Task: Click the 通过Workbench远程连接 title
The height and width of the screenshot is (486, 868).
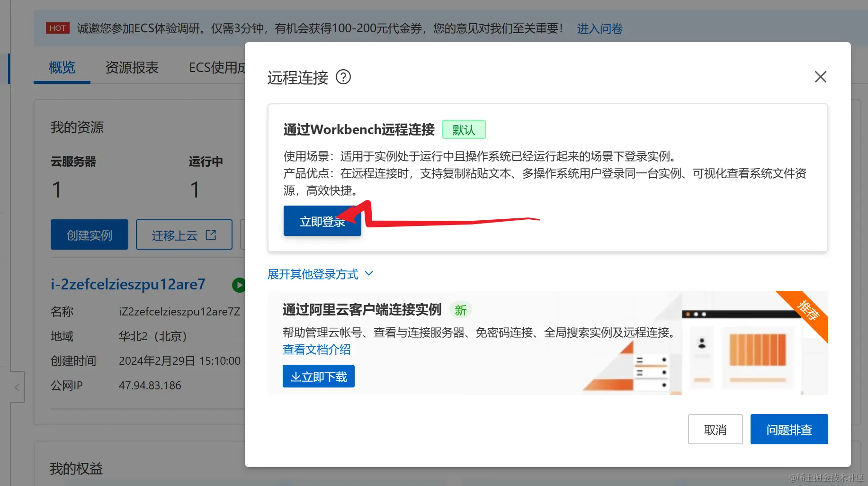Action: [x=359, y=129]
